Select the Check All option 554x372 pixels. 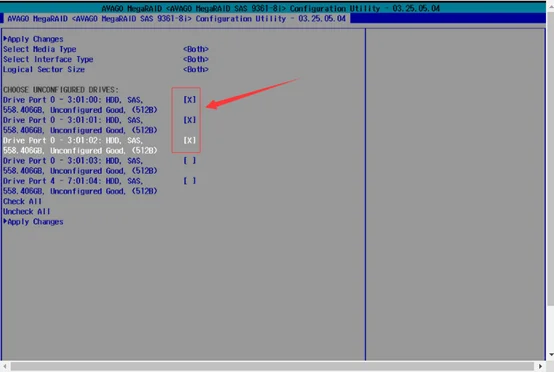22,201
